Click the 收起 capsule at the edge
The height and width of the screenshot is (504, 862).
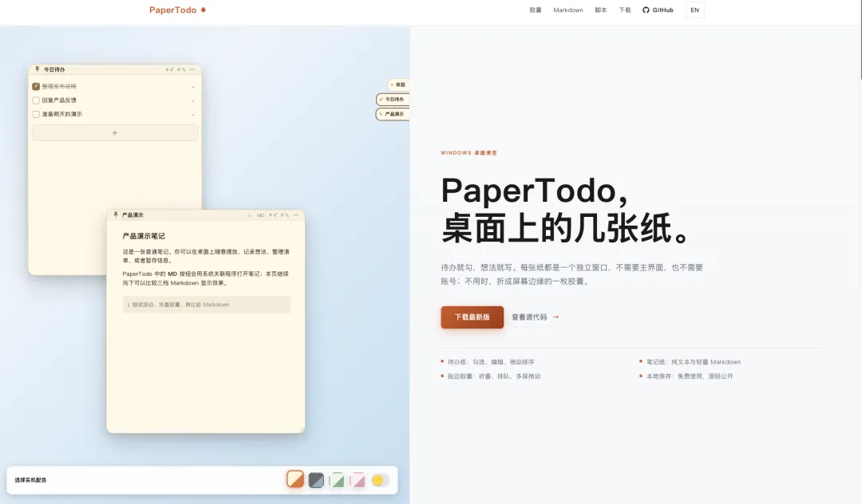tap(398, 85)
